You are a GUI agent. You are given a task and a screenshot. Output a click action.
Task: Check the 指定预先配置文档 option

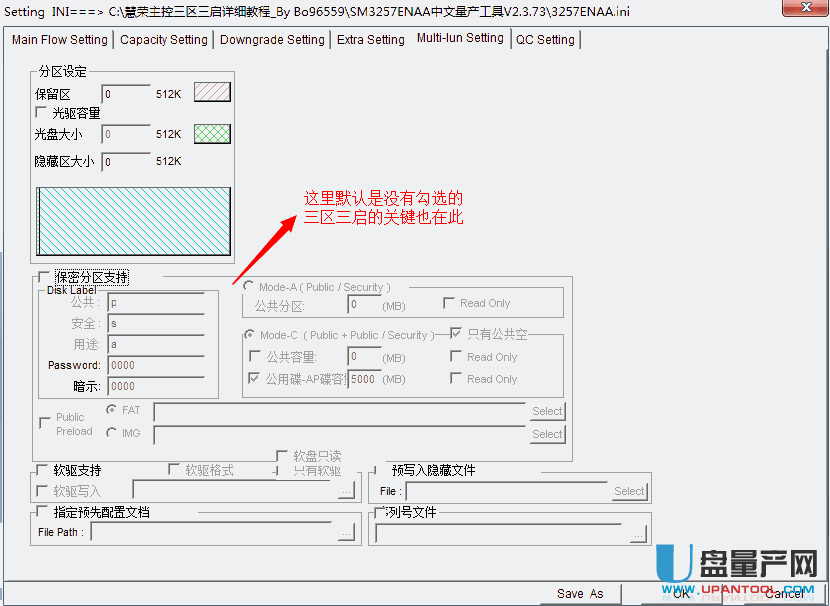41,512
